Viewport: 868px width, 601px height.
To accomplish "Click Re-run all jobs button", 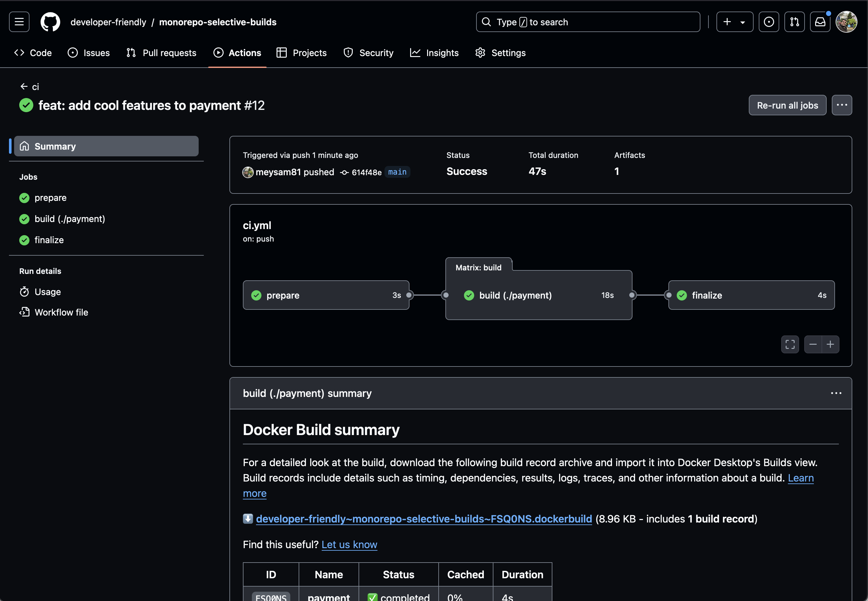I will point(787,105).
